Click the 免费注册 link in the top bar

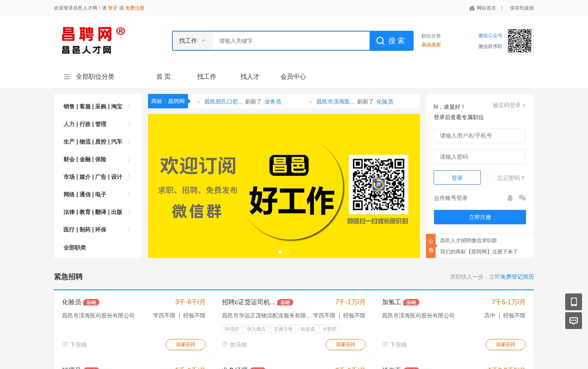click(x=135, y=8)
